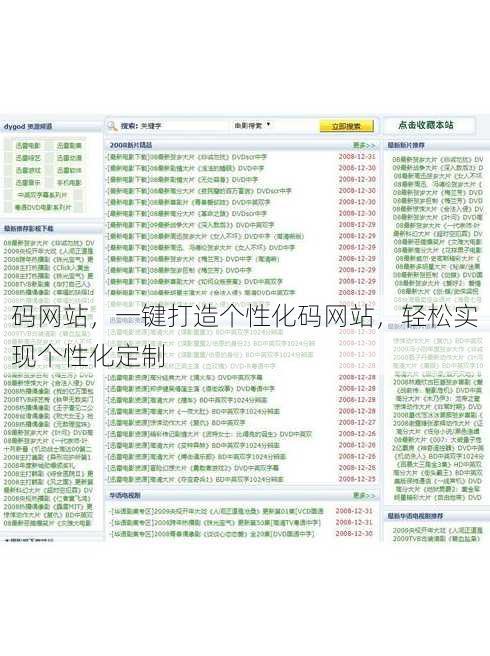The height and width of the screenshot is (656, 490).
Task: Click the magnifier icon beside the search box
Action: (x=112, y=126)
